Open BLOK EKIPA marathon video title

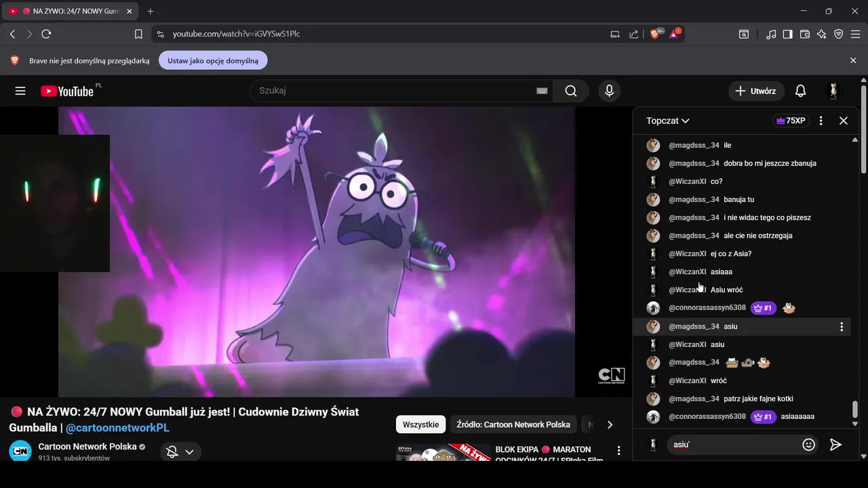point(549,454)
